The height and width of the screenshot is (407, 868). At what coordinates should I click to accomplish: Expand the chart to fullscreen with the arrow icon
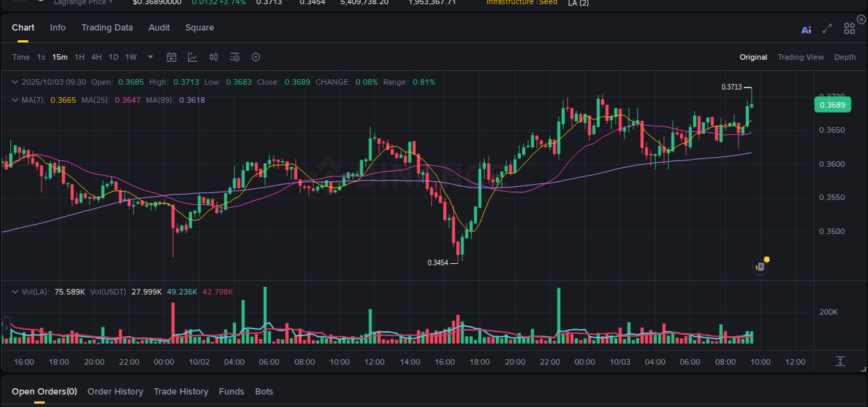click(x=826, y=28)
